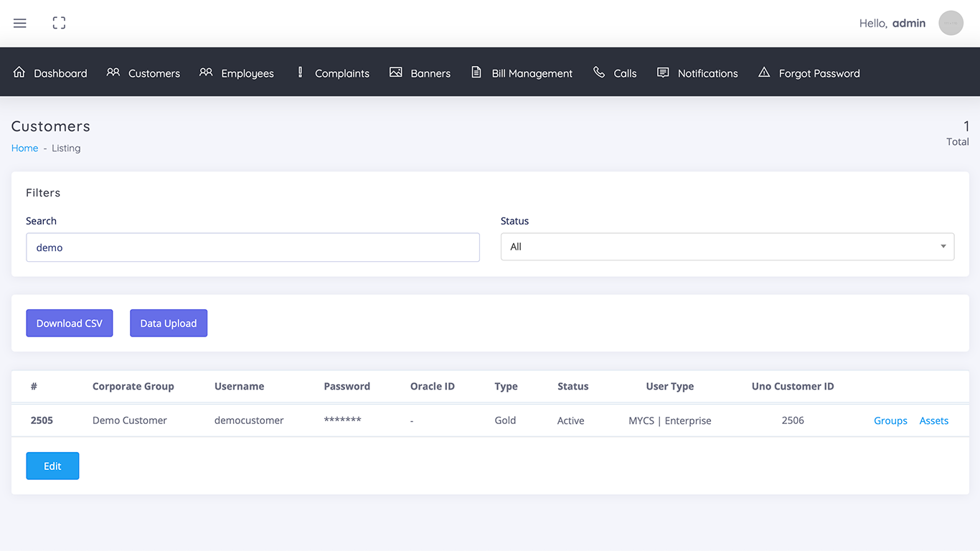
Task: Click the Uno Customer ID column header
Action: tap(793, 386)
